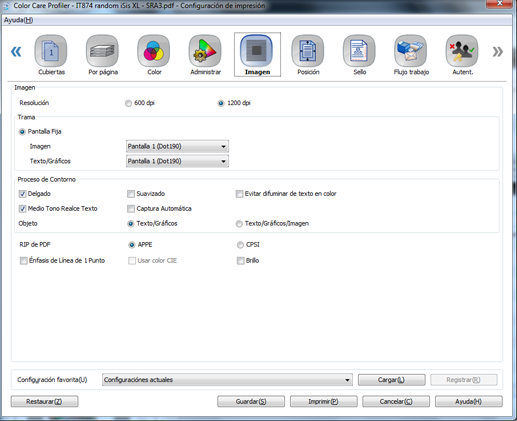Viewport: 517px width, 421px height.
Task: Select APPE as PDF RIP
Action: point(132,245)
